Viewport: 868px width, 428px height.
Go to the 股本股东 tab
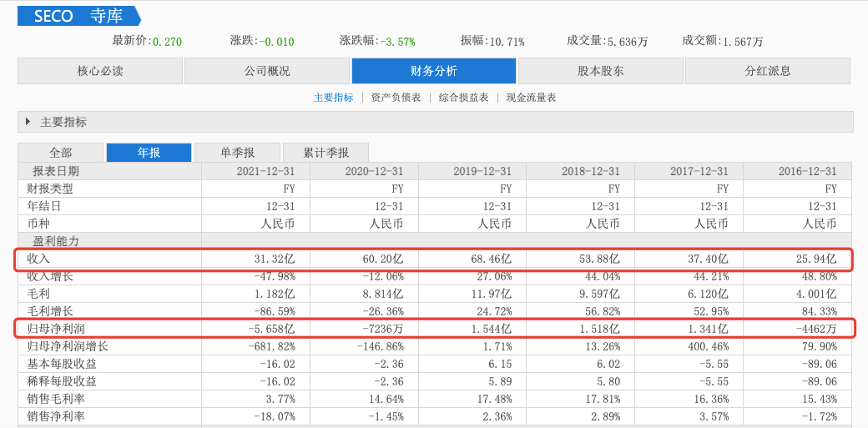[x=601, y=71]
